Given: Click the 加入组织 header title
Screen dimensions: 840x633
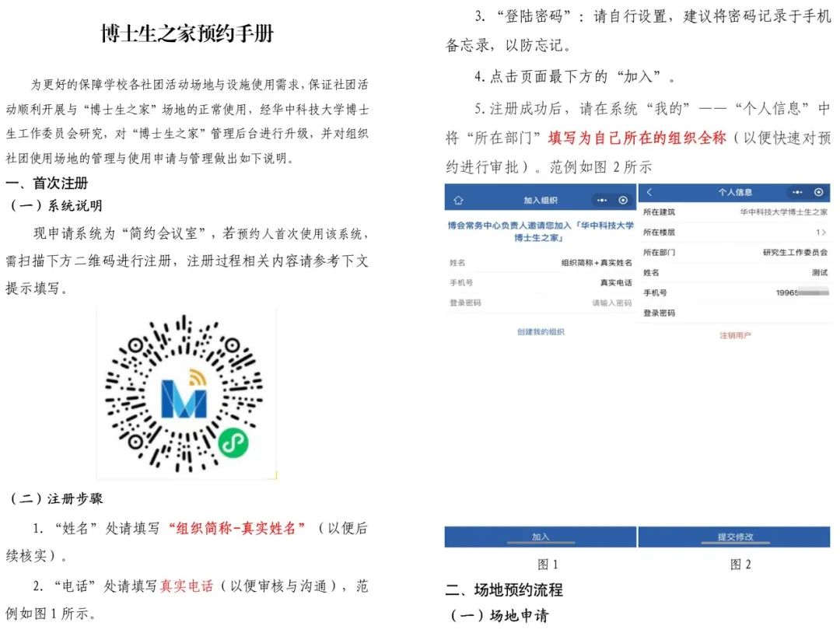Looking at the screenshot, I should click(541, 201).
